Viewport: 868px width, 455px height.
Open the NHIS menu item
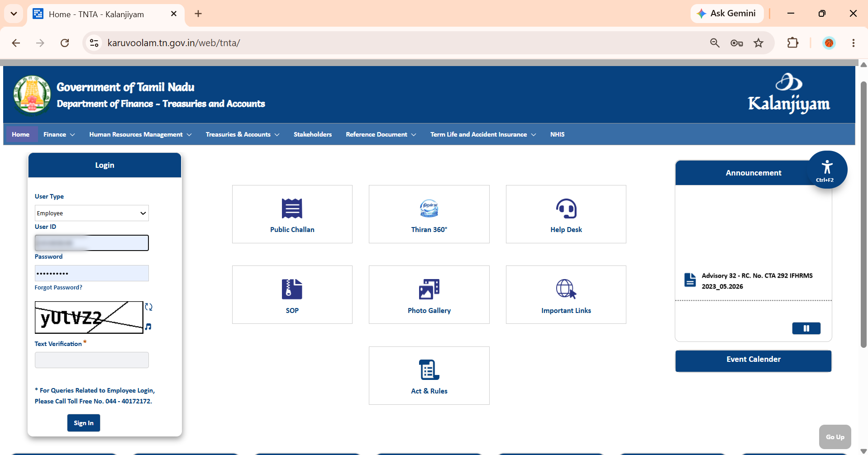tap(557, 134)
